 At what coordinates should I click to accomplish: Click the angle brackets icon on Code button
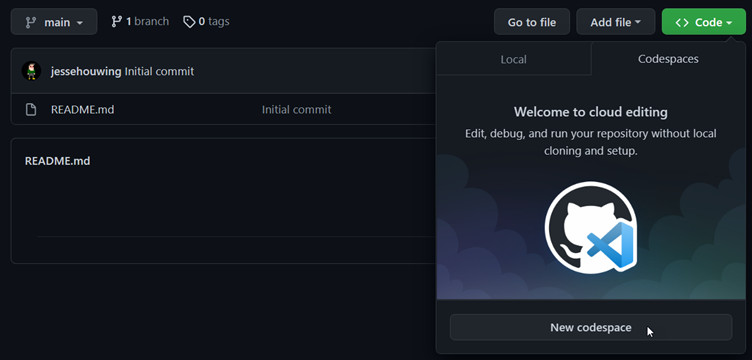682,22
